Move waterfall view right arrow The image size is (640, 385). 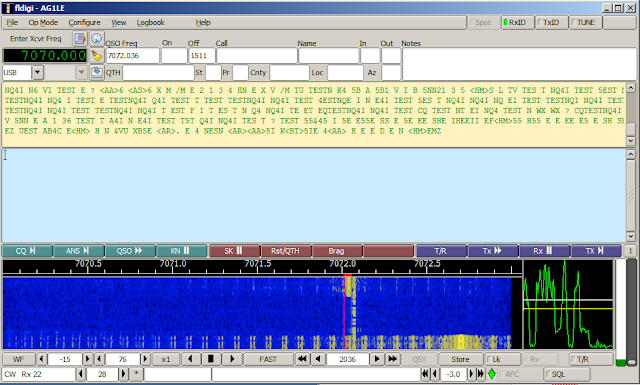231,359
